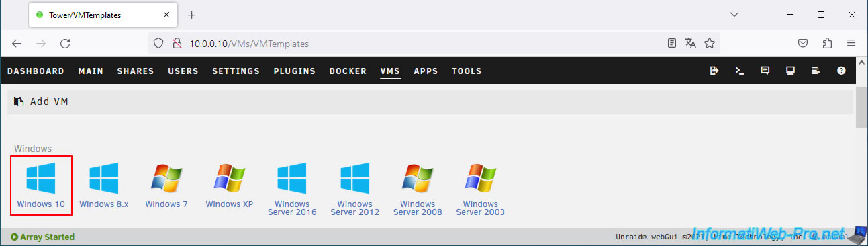868x246 pixels.
Task: Open the Pocket save icon
Action: (802, 43)
